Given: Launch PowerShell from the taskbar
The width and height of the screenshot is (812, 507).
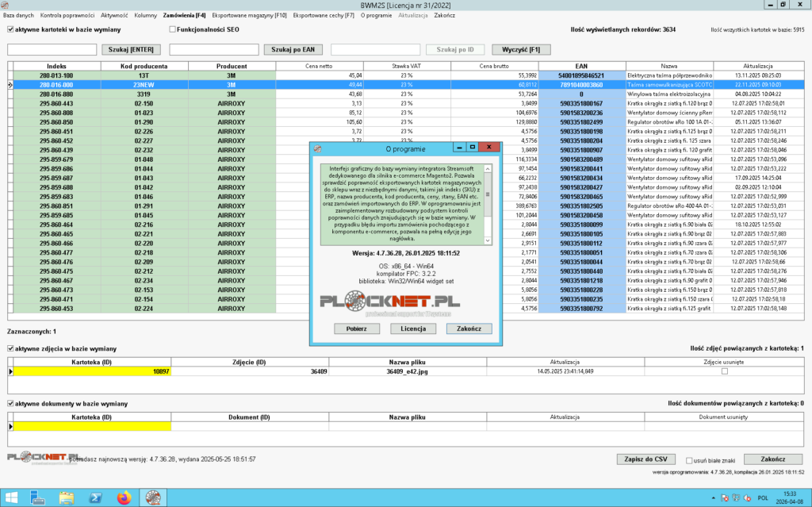Looking at the screenshot, I should tap(95, 497).
